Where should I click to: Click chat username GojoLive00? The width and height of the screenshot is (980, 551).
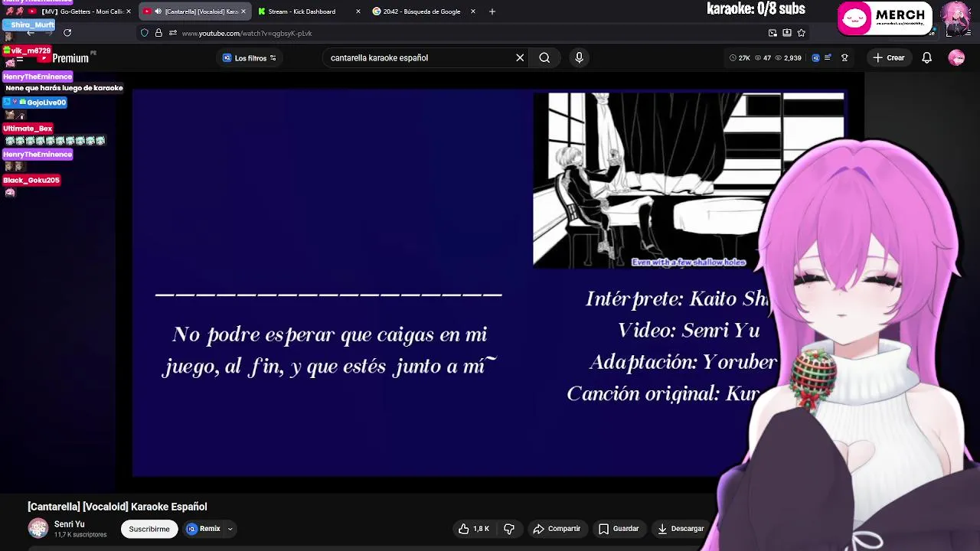47,103
